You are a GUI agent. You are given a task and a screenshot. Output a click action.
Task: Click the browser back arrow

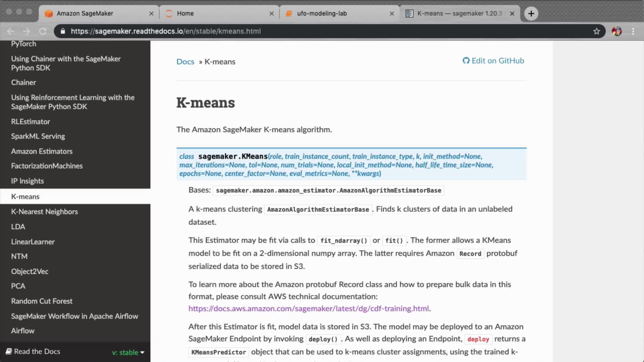tap(10, 31)
